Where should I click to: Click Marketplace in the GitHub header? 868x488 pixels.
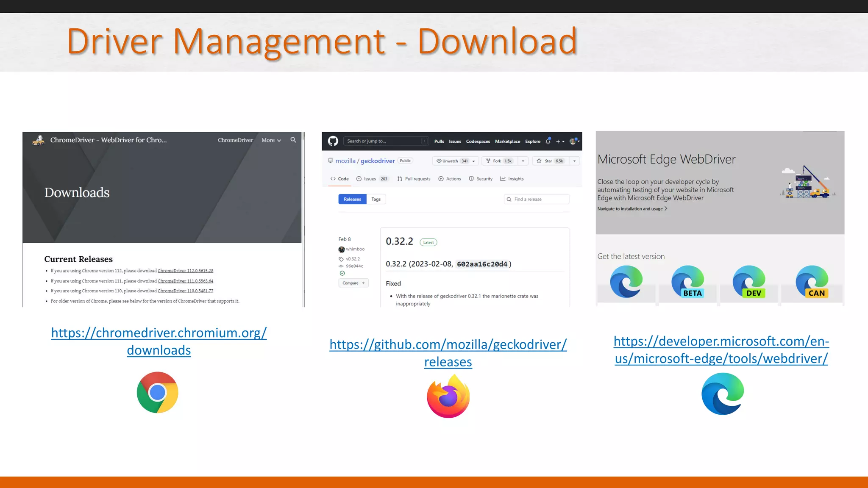pos(507,141)
